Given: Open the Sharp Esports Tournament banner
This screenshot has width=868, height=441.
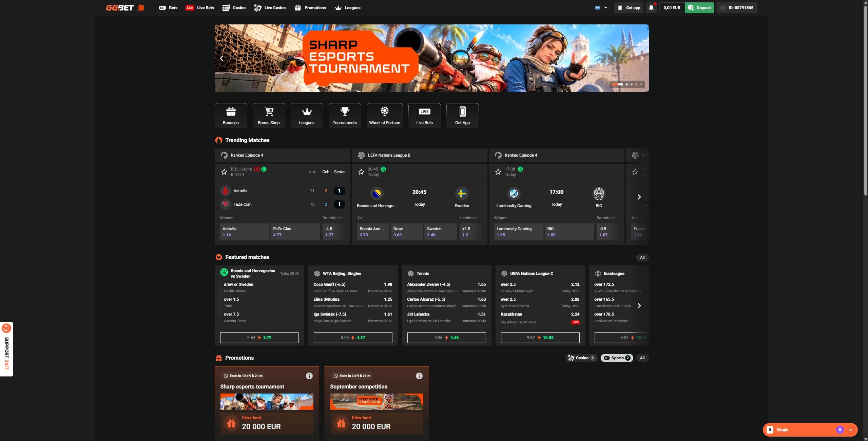Looking at the screenshot, I should coord(431,58).
